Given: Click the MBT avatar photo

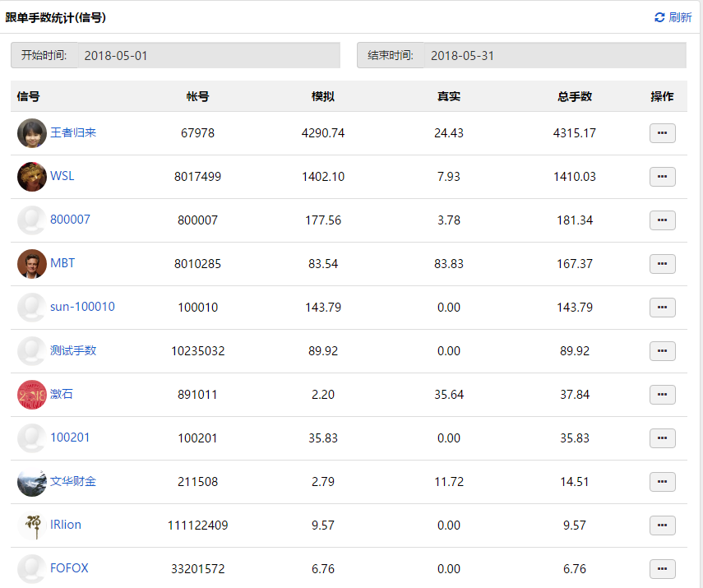Looking at the screenshot, I should point(32,264).
